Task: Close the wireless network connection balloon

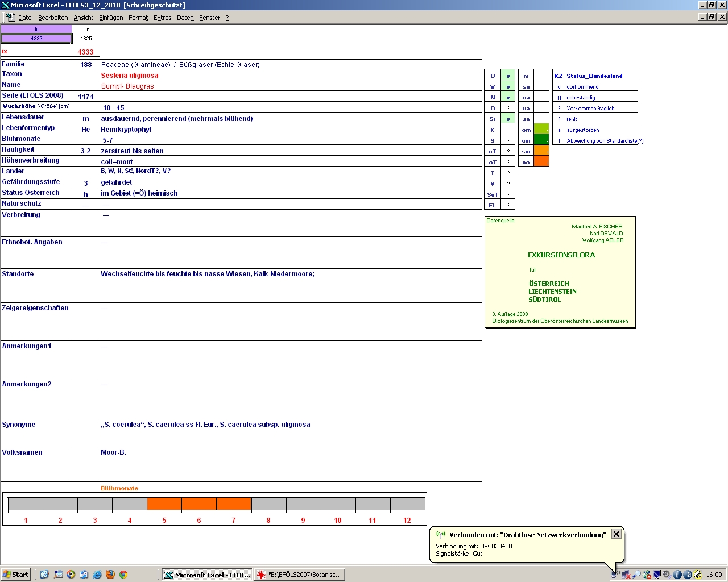Action: click(616, 534)
